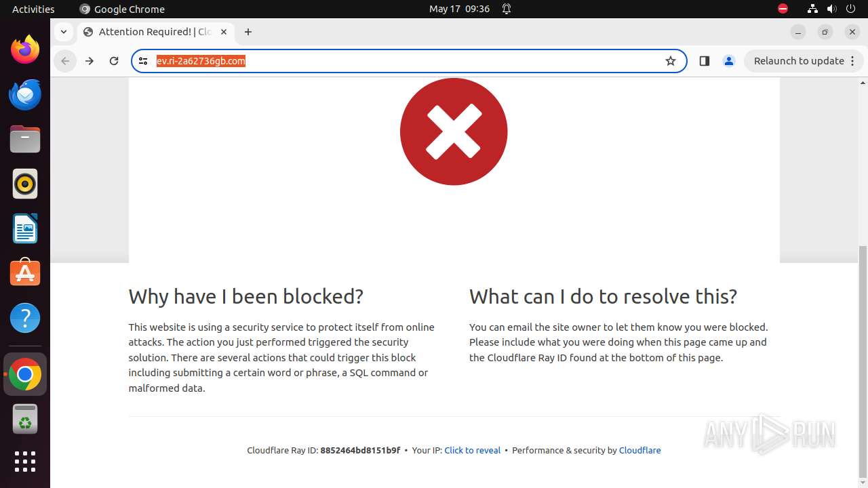Open network status icon in top bar

[812, 9]
